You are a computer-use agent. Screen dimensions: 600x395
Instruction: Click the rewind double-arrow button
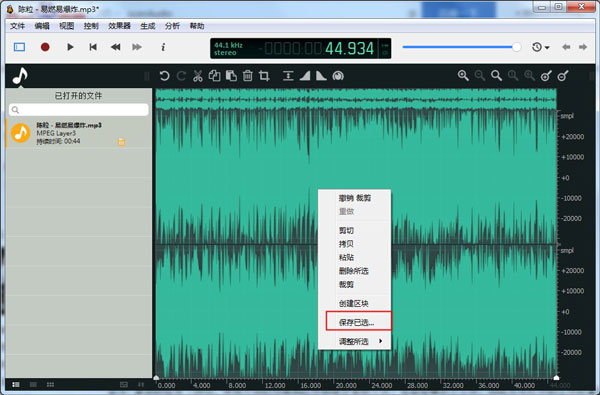click(115, 47)
